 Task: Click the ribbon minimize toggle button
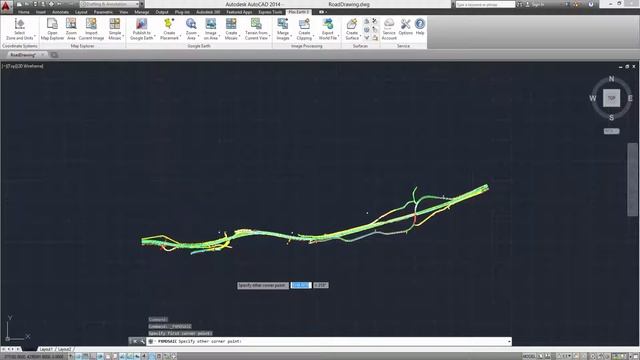coord(322,12)
